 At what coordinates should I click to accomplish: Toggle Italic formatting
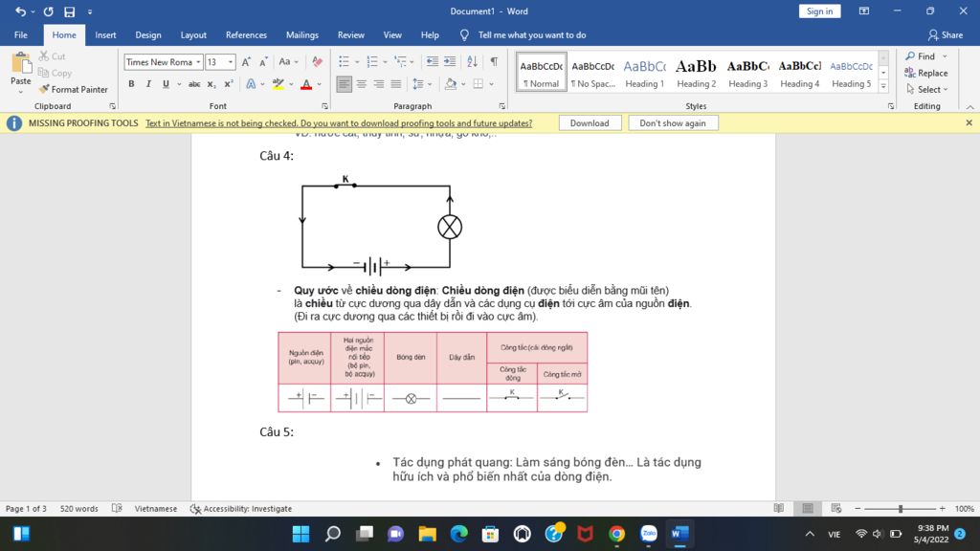click(x=148, y=84)
